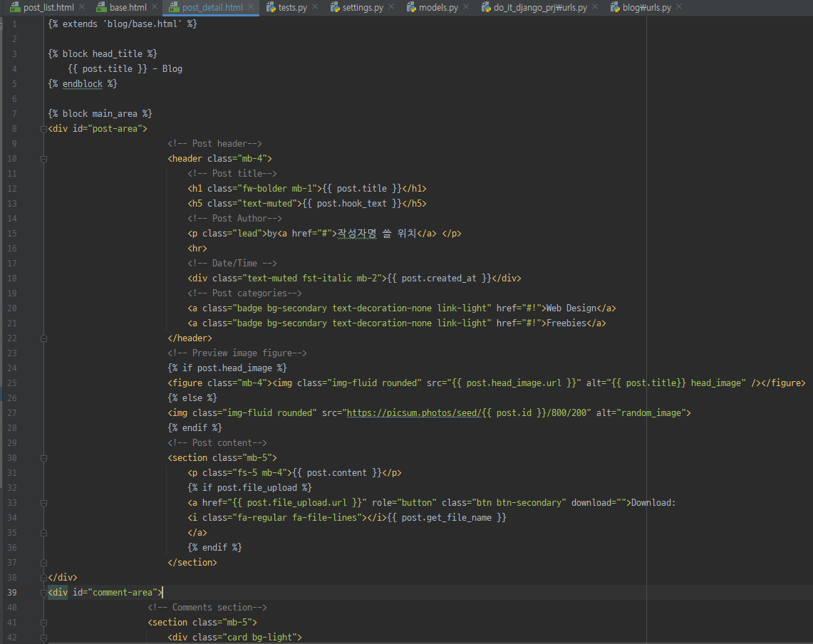This screenshot has height=644, width=813.
Task: Click the picsum.photos URL on line 27
Action: (x=413, y=413)
